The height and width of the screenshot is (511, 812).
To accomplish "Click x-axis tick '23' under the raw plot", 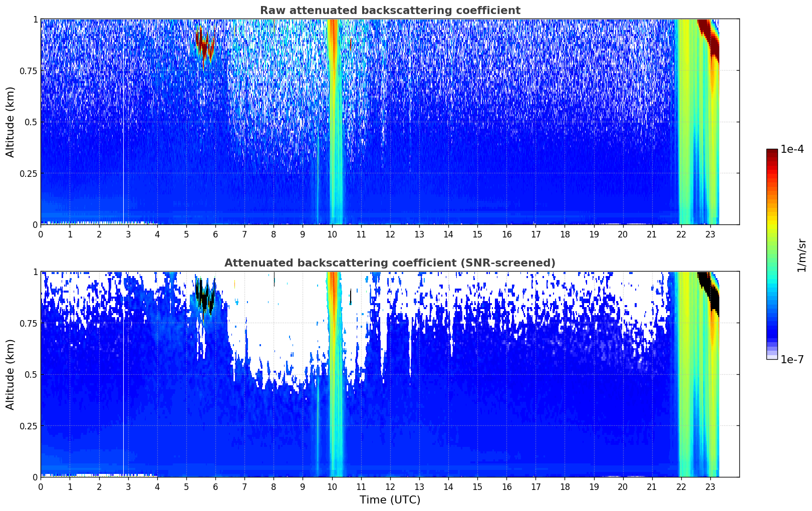I will point(710,234).
